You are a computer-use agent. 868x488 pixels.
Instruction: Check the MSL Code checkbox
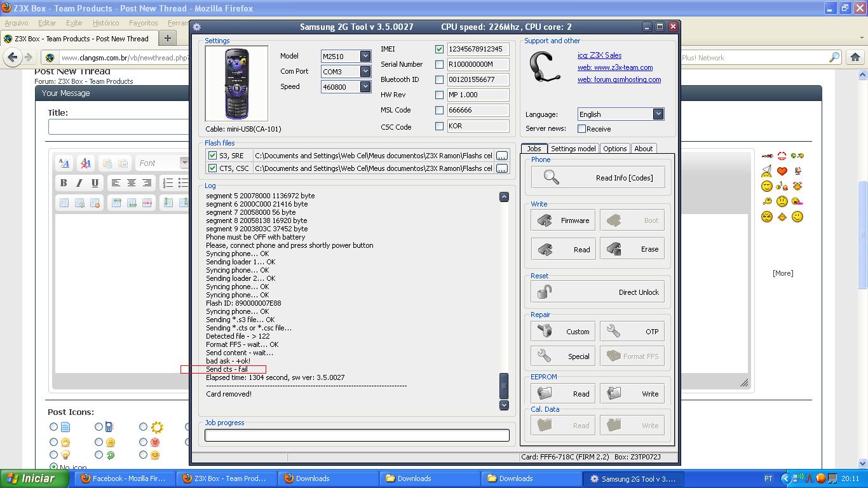439,111
